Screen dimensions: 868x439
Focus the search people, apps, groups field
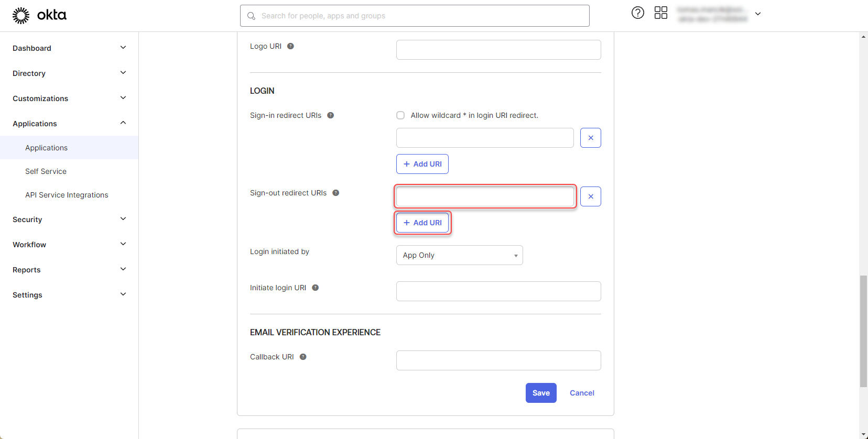click(414, 16)
